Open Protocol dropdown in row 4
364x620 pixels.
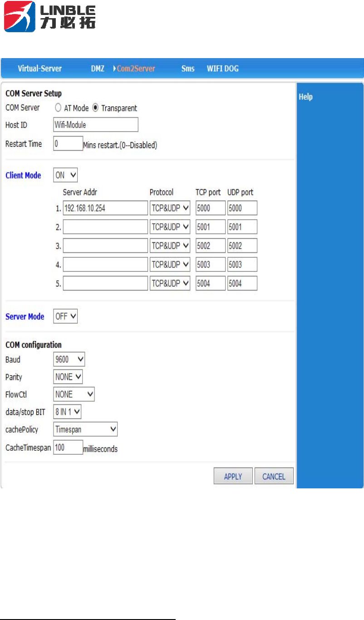click(170, 264)
